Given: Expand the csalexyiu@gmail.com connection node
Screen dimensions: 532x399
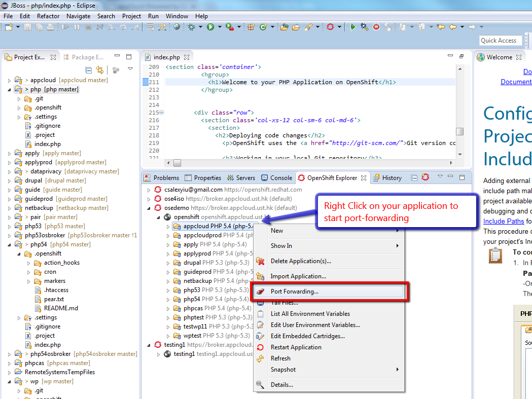Looking at the screenshot, I should [149, 190].
